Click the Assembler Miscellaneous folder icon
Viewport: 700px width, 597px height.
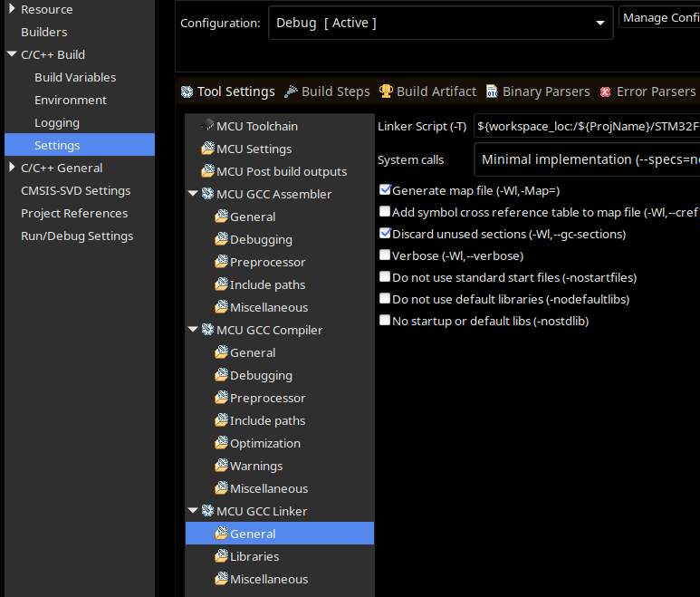tap(222, 307)
